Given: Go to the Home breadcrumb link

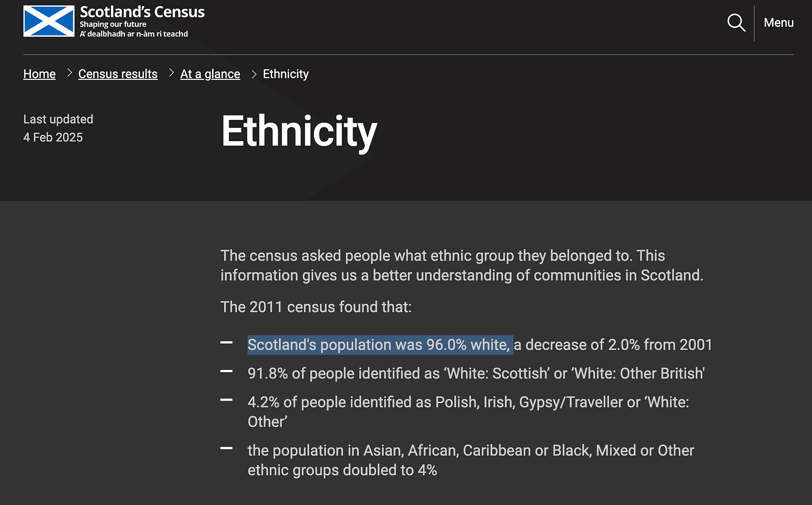Looking at the screenshot, I should [x=40, y=74].
